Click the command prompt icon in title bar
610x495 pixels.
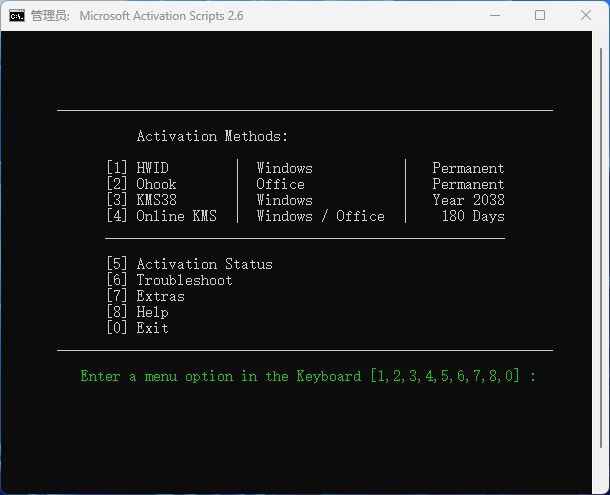[17, 15]
